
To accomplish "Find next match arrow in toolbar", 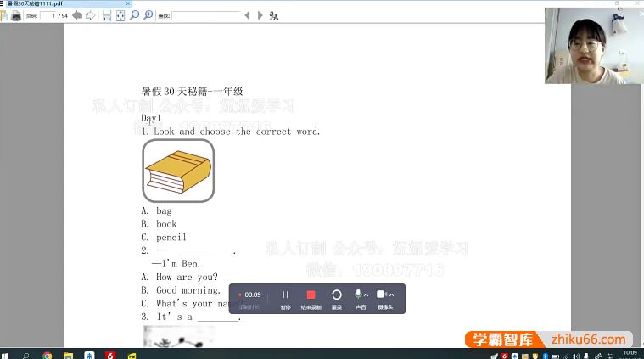I will click(x=260, y=15).
